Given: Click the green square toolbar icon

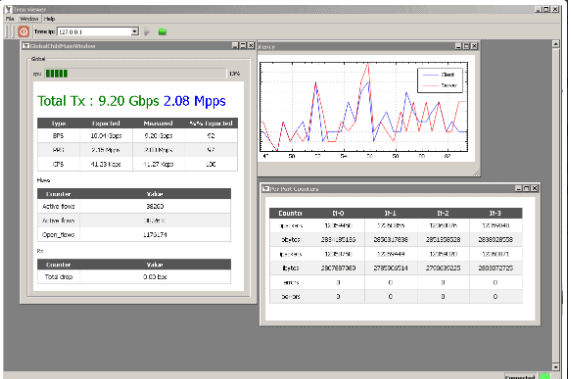Looking at the screenshot, I should pyautogui.click(x=162, y=32).
